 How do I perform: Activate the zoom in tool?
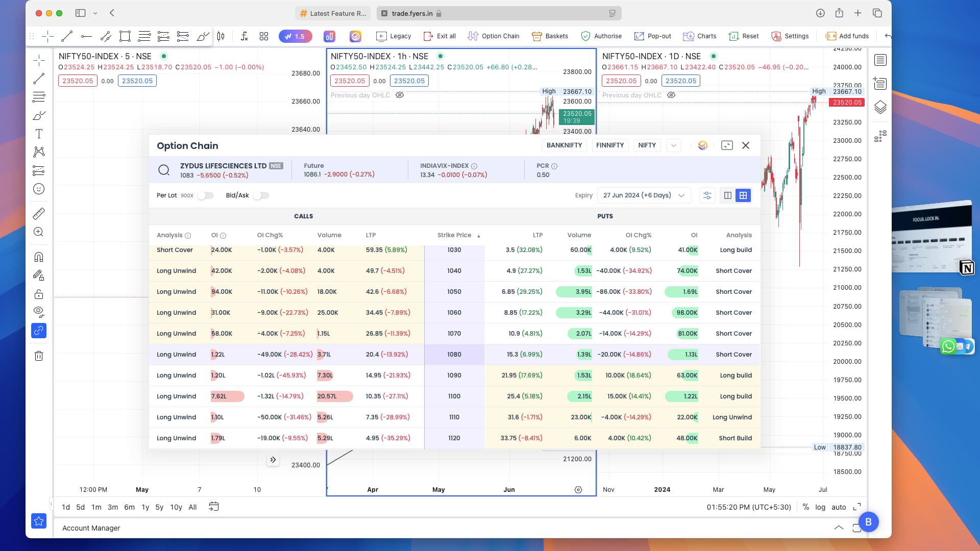click(x=39, y=232)
